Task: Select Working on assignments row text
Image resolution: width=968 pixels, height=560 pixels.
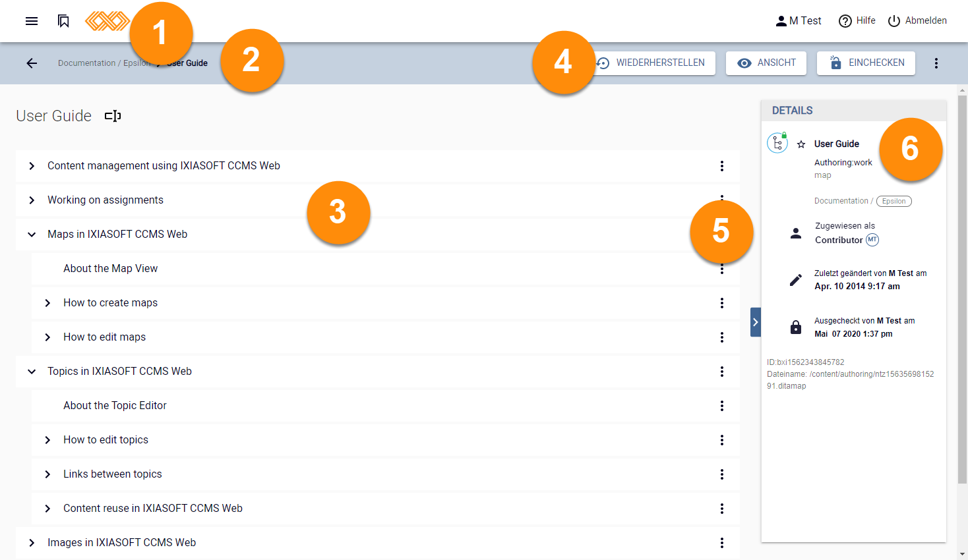Action: [x=106, y=200]
